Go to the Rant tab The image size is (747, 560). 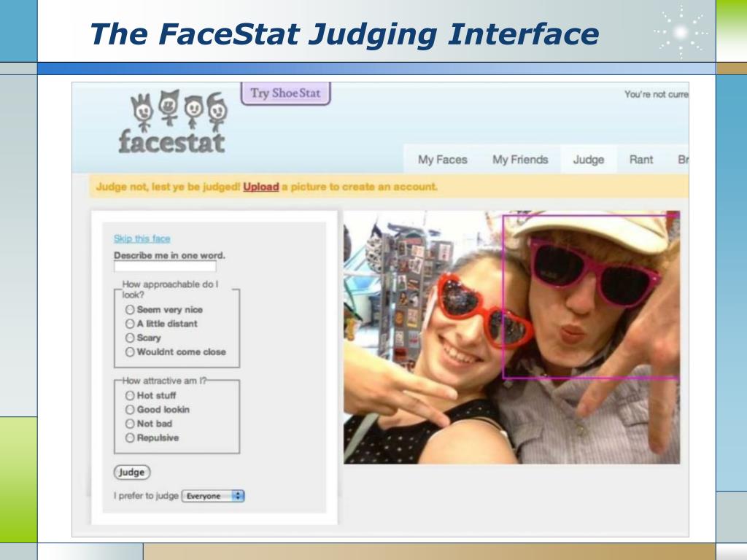click(640, 160)
